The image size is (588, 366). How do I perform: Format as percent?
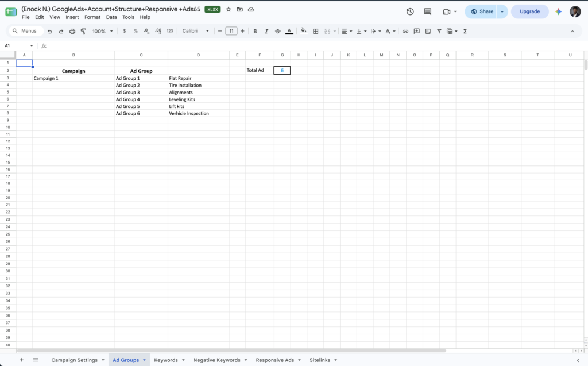click(136, 31)
